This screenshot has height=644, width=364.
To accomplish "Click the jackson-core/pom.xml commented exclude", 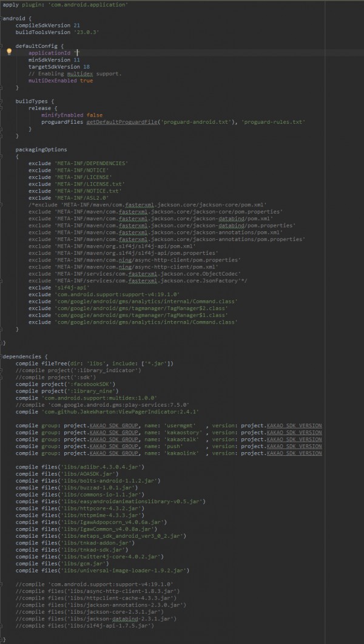I will click(148, 205).
